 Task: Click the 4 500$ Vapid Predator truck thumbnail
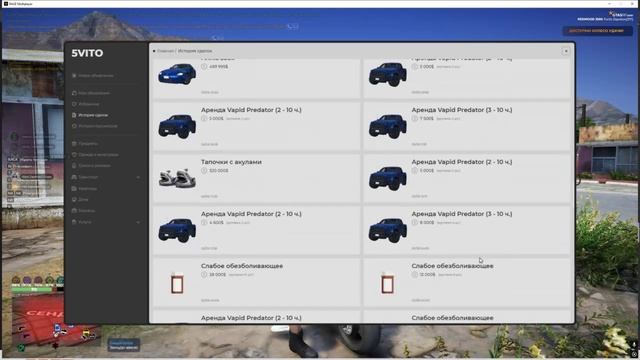click(x=177, y=230)
